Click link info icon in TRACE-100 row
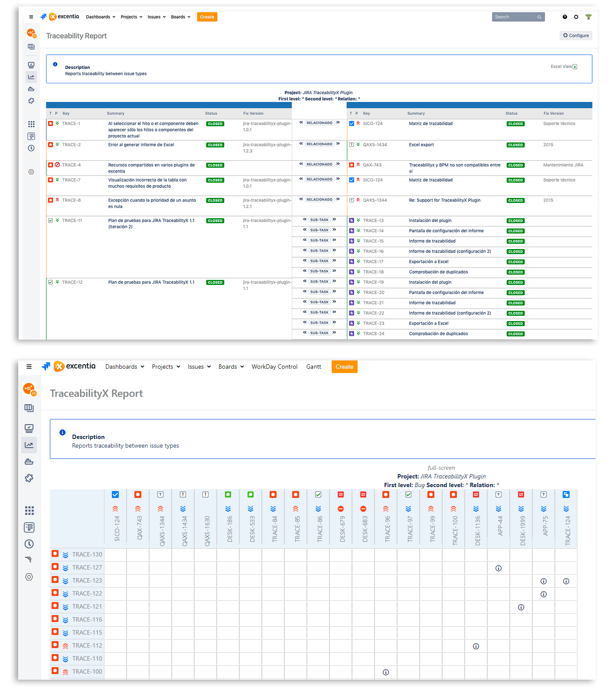This screenshot has height=694, width=616. [386, 672]
